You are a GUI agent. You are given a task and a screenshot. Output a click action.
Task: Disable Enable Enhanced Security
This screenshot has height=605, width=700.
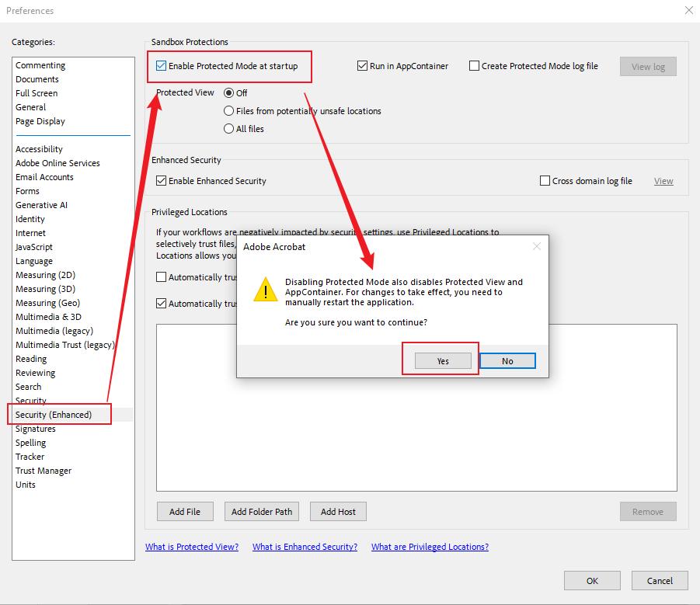pos(160,180)
